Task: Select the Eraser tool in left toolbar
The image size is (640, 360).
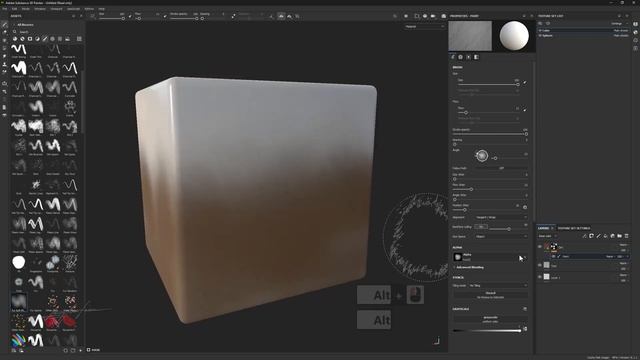Action: pyautogui.click(x=4, y=32)
